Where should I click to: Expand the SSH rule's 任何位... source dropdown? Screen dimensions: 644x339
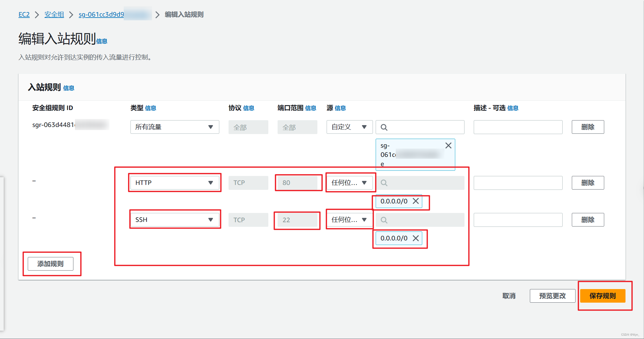349,220
